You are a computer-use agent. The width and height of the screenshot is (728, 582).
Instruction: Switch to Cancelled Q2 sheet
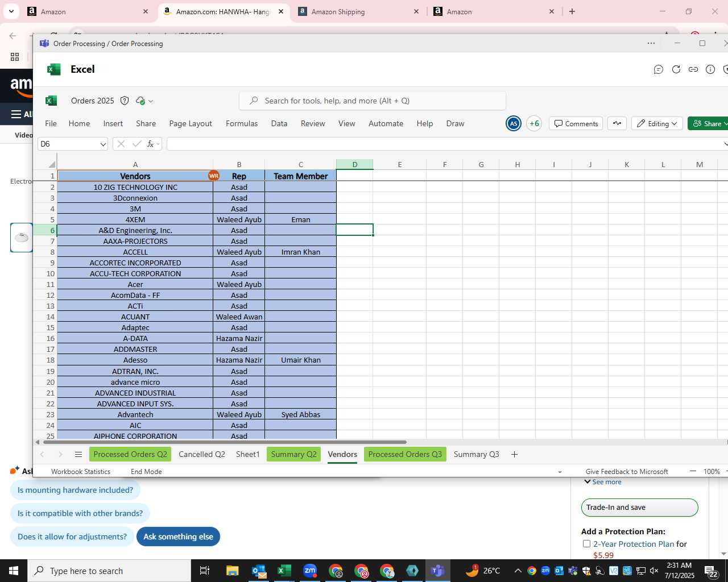(x=202, y=454)
